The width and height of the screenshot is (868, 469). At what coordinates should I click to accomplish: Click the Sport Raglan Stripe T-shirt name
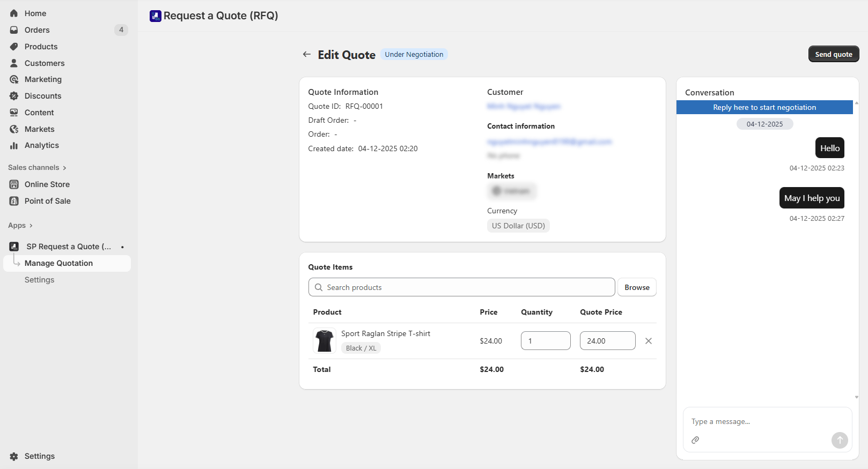tap(386, 333)
